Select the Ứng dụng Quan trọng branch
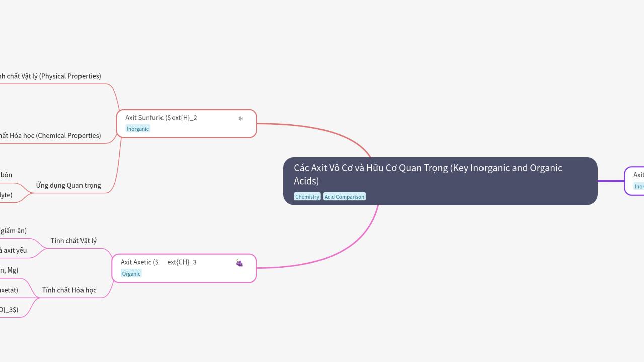Image resolution: width=644 pixels, height=362 pixels. click(x=68, y=185)
